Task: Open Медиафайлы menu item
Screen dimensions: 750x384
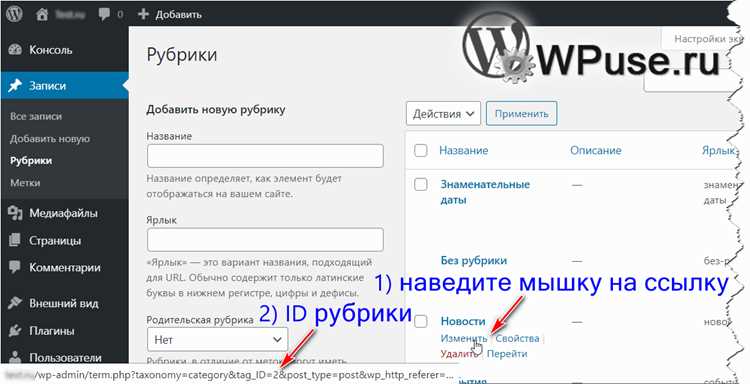Action: [64, 213]
